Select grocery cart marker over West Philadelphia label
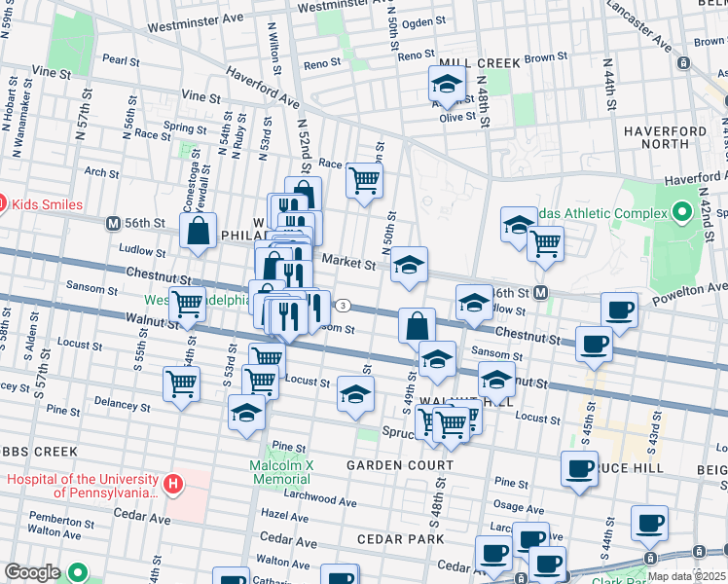This screenshot has width=728, height=584. point(188,306)
